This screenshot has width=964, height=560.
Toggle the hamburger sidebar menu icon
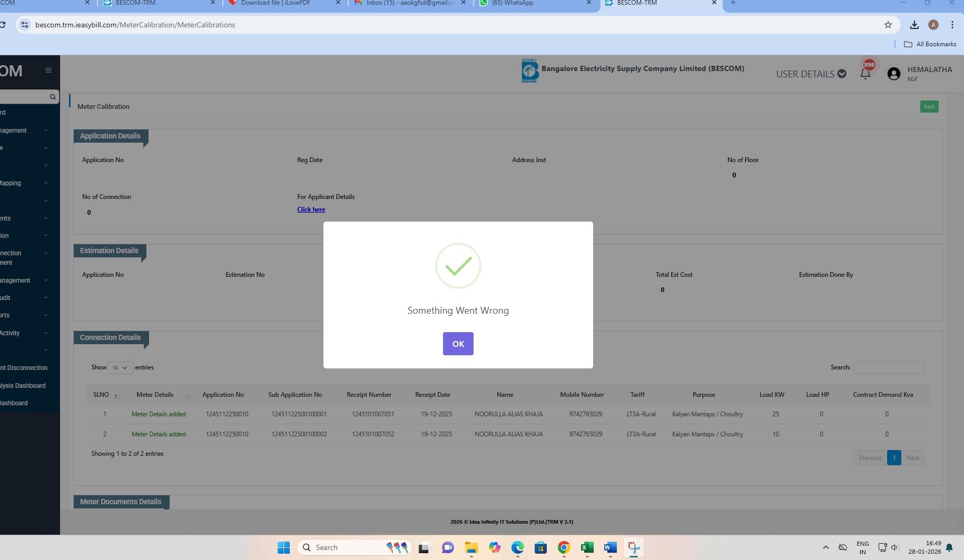click(x=48, y=71)
